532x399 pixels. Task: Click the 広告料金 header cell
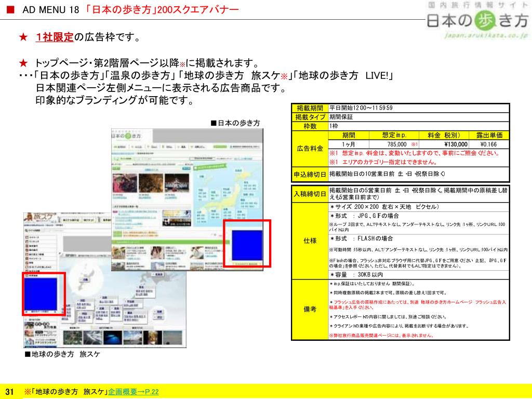coord(310,149)
